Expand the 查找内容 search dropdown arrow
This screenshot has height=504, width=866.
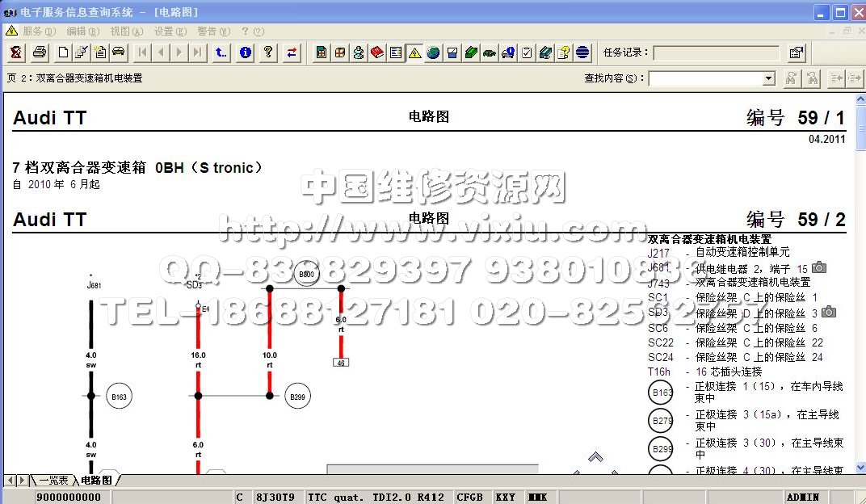coord(769,78)
